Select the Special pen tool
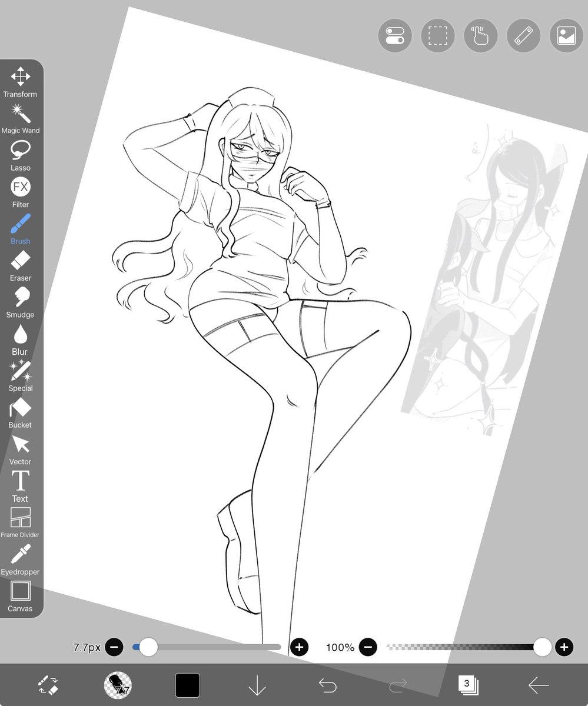 pyautogui.click(x=21, y=377)
